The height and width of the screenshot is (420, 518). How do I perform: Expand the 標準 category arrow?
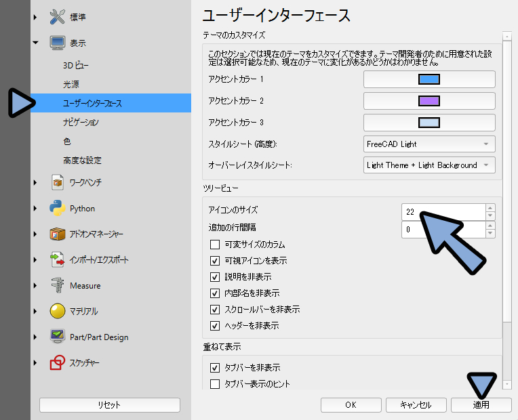(x=35, y=17)
